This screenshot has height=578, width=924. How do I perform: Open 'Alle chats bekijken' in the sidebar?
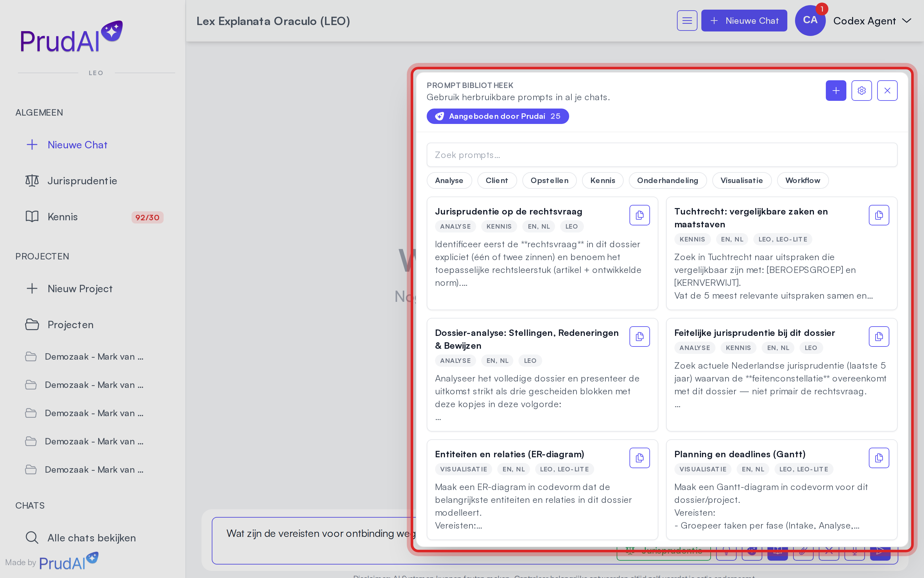pos(92,538)
